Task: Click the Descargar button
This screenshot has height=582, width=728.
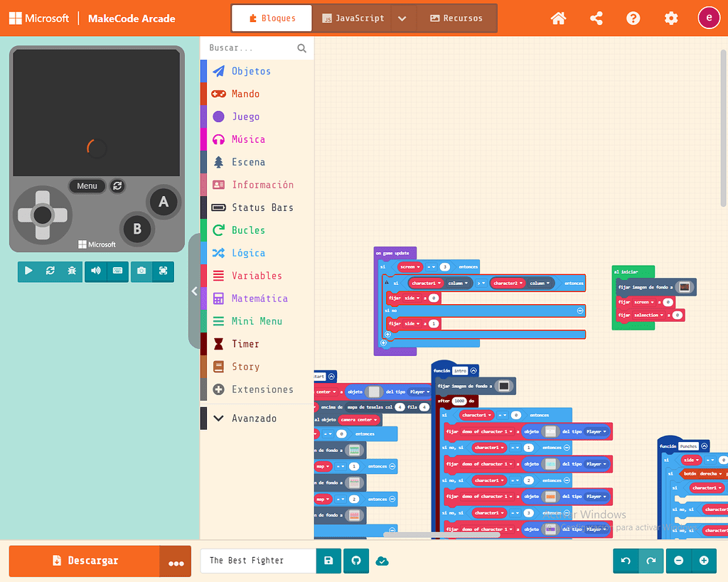Action: (x=86, y=561)
